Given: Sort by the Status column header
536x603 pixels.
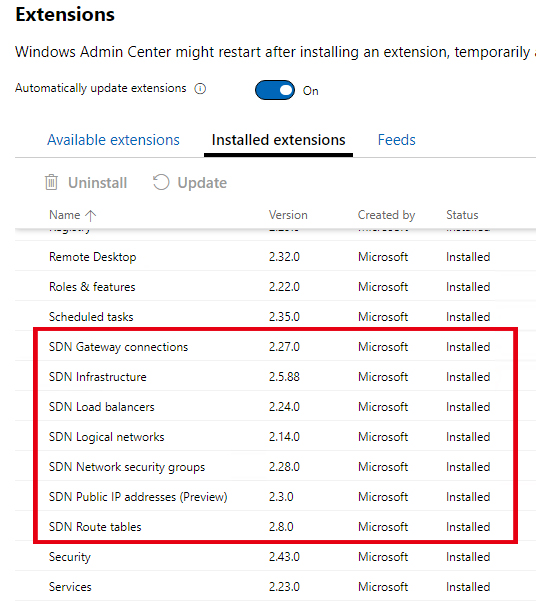Looking at the screenshot, I should click(462, 215).
